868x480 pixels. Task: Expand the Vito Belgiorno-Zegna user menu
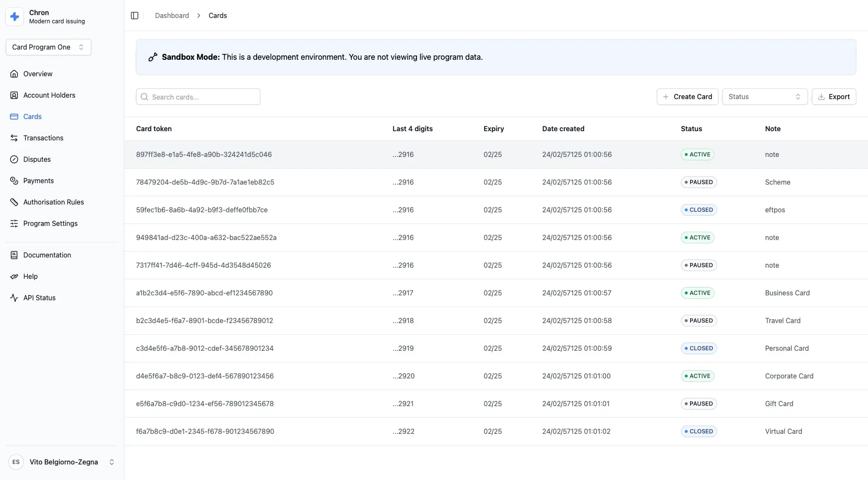(x=62, y=462)
